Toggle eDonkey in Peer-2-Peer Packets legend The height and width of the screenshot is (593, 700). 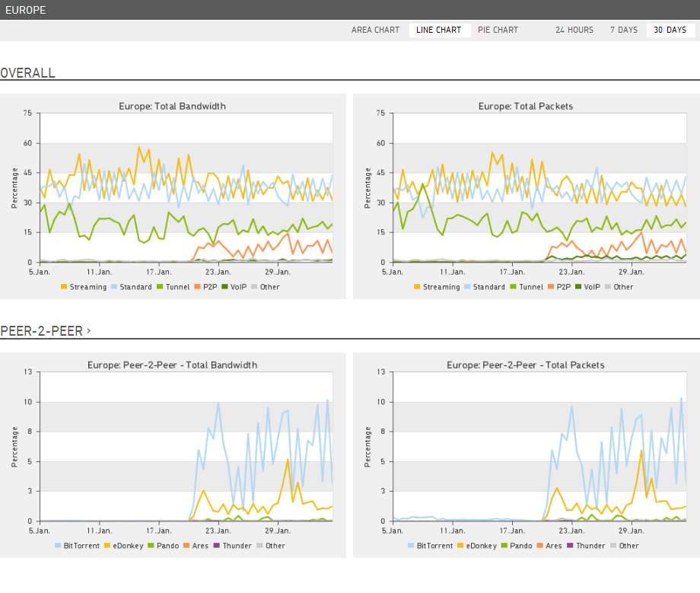click(477, 546)
